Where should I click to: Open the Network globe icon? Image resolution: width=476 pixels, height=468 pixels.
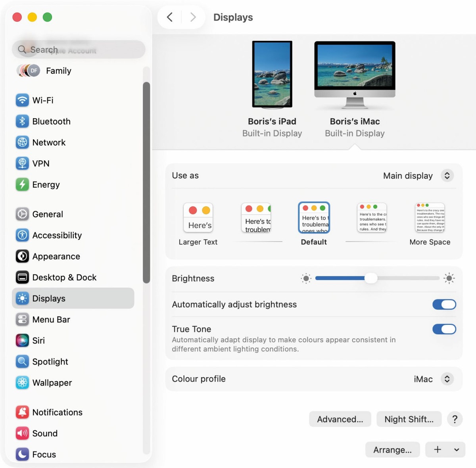pos(22,142)
